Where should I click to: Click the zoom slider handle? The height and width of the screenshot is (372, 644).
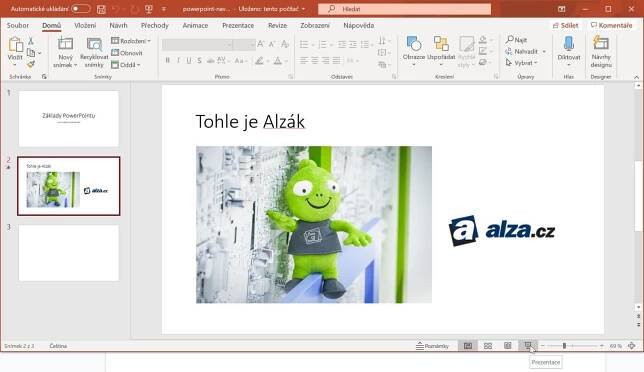pyautogui.click(x=564, y=346)
